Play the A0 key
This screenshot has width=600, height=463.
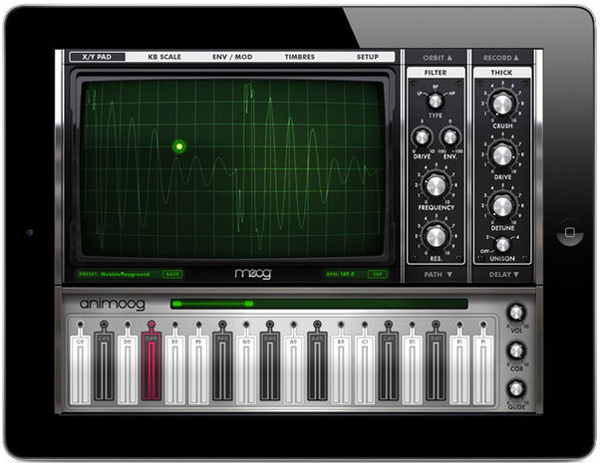[293, 369]
